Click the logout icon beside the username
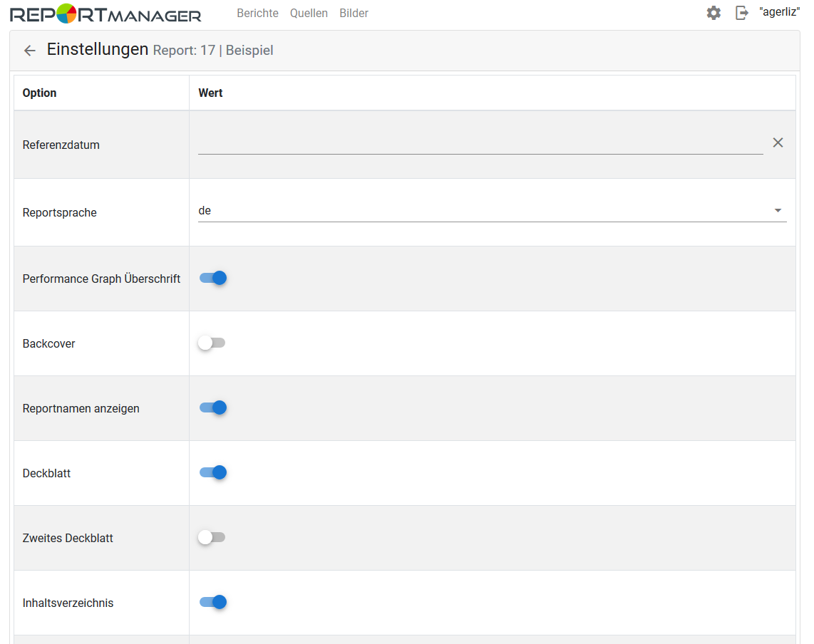 click(x=742, y=13)
